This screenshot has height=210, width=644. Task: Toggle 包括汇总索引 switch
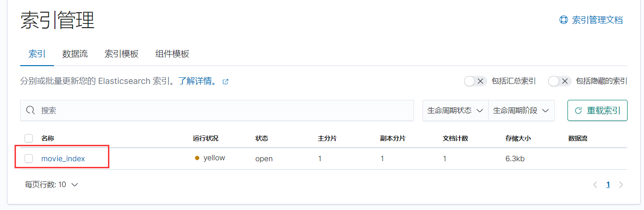475,81
